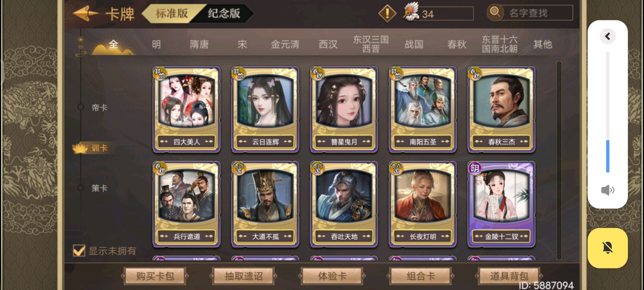The width and height of the screenshot is (644, 290).
Task: Adjust the blue volume slider
Action: pyautogui.click(x=608, y=156)
